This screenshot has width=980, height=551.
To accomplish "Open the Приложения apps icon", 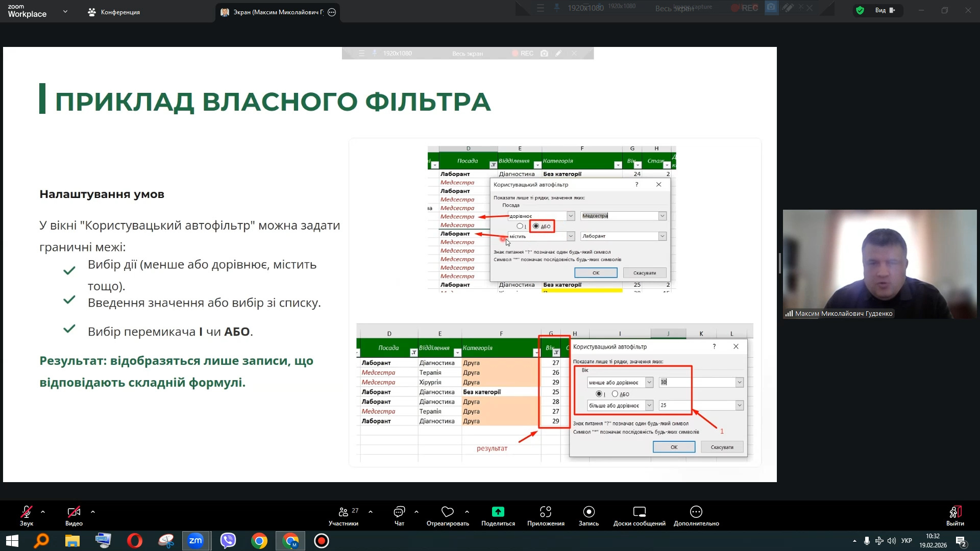I will pos(546,512).
